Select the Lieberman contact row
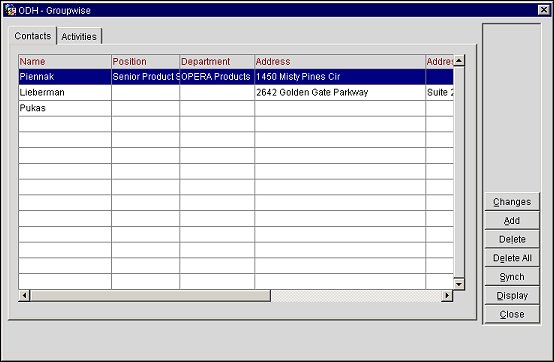 click(x=236, y=93)
